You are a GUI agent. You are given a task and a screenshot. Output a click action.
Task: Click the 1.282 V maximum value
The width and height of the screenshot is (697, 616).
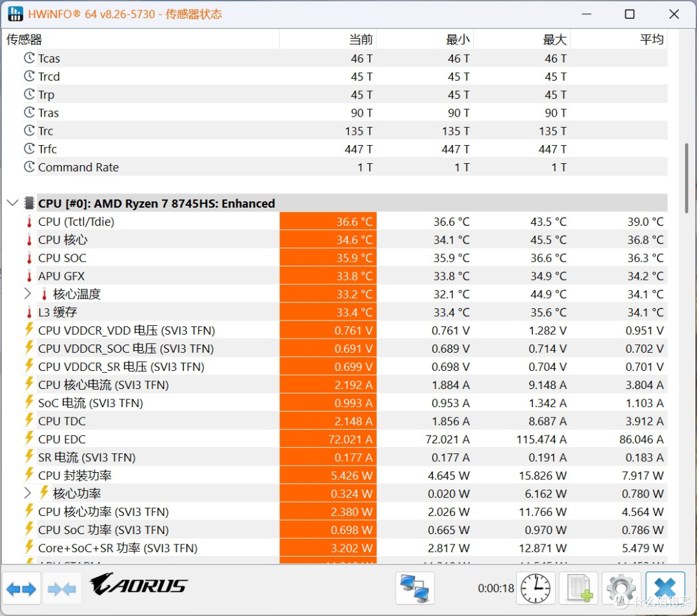point(548,330)
